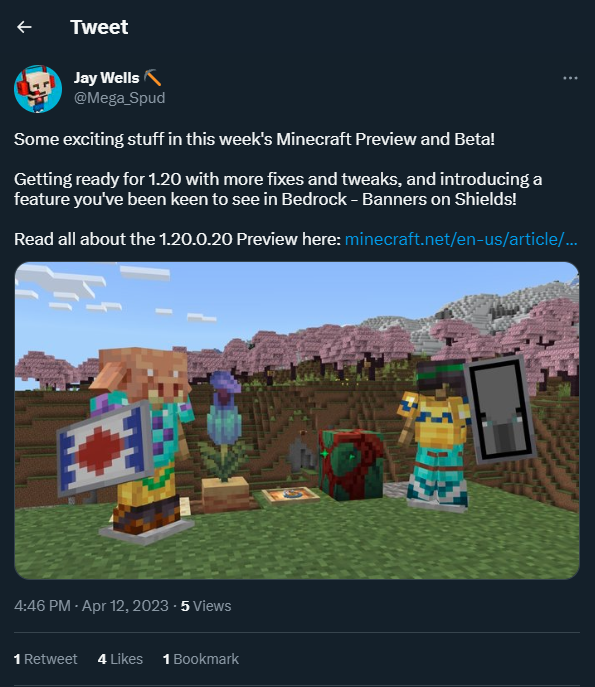Image resolution: width=595 pixels, height=687 pixels.
Task: Open the @Mega_Spud handle
Action: [x=120, y=98]
